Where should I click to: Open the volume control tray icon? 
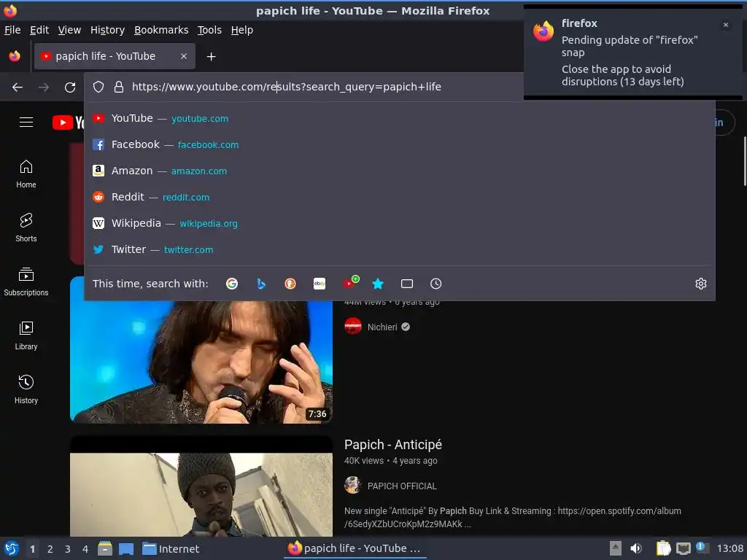[x=636, y=548]
